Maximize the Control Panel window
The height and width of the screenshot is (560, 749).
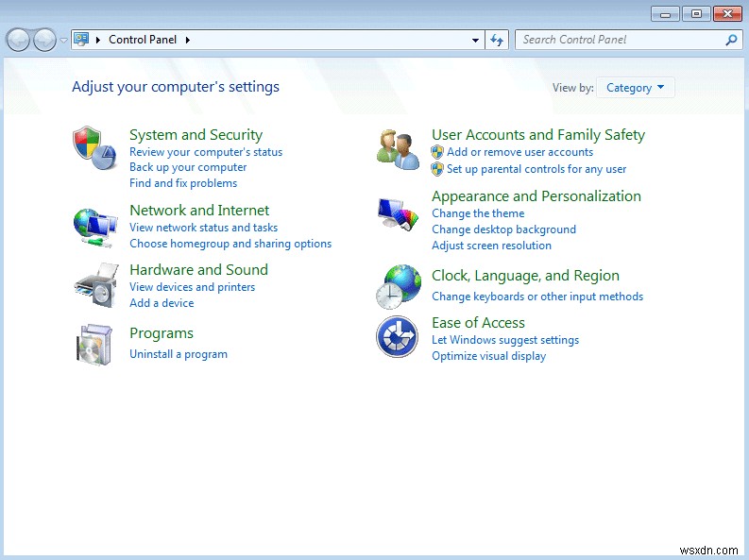pos(696,14)
